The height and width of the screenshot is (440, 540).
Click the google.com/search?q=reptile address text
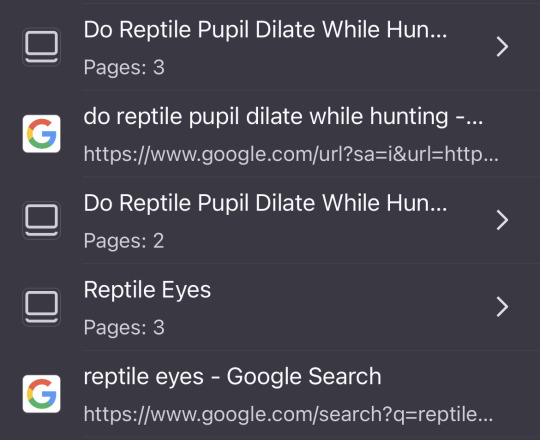288,414
